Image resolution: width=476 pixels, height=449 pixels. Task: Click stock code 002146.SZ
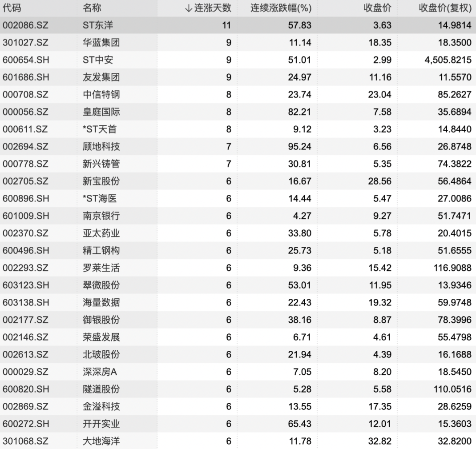tap(25, 337)
